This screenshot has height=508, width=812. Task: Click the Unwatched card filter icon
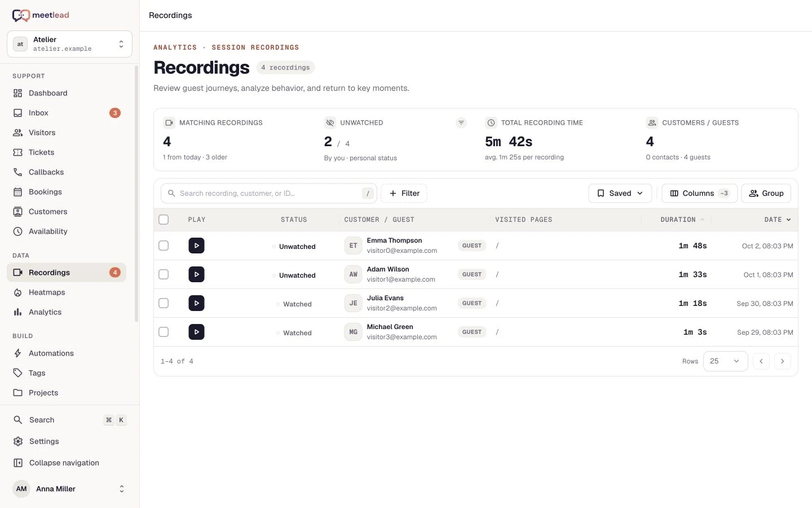pos(461,122)
